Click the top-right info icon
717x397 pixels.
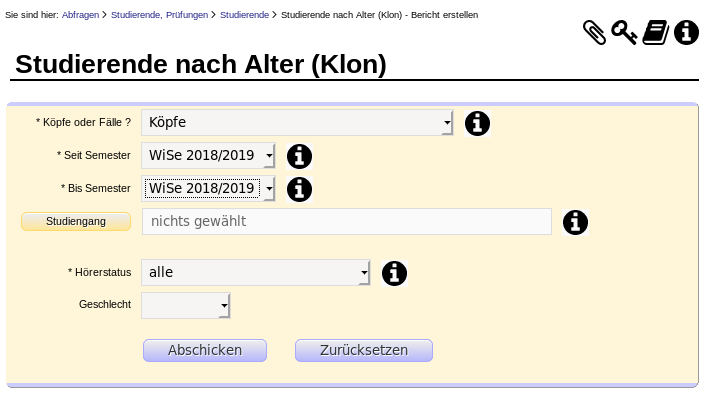click(x=686, y=32)
